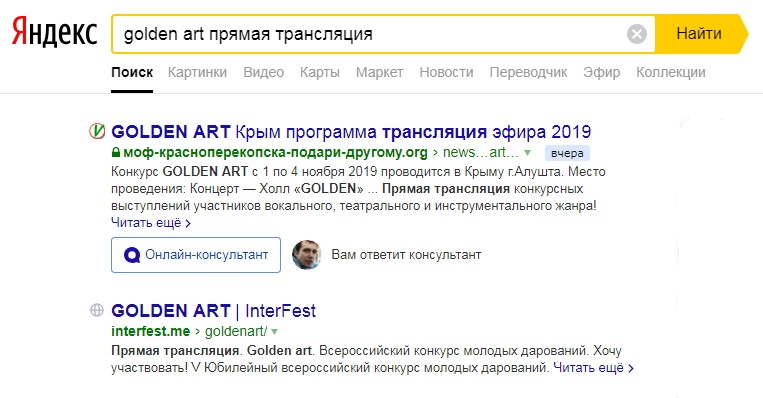Open the Картинки tab

[197, 72]
